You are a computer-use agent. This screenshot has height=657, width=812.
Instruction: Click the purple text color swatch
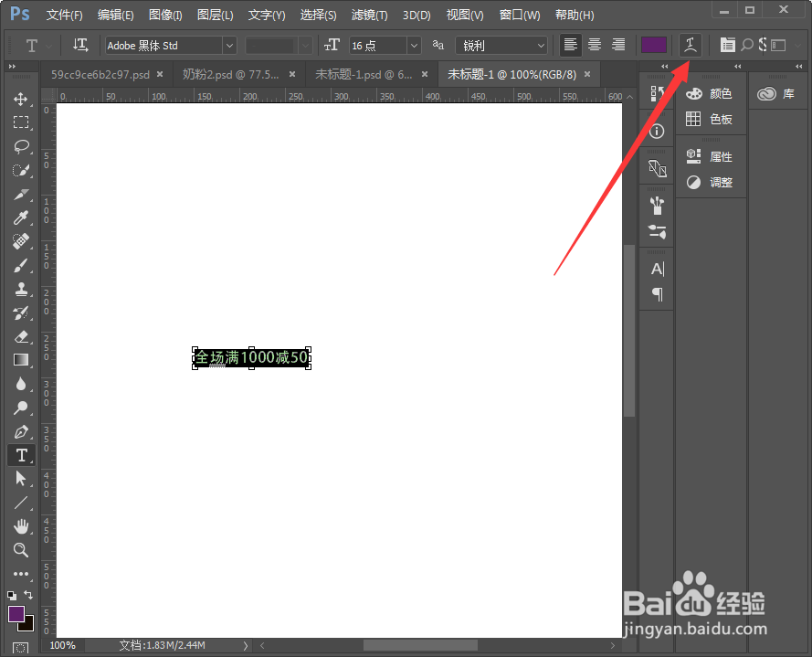pos(654,46)
